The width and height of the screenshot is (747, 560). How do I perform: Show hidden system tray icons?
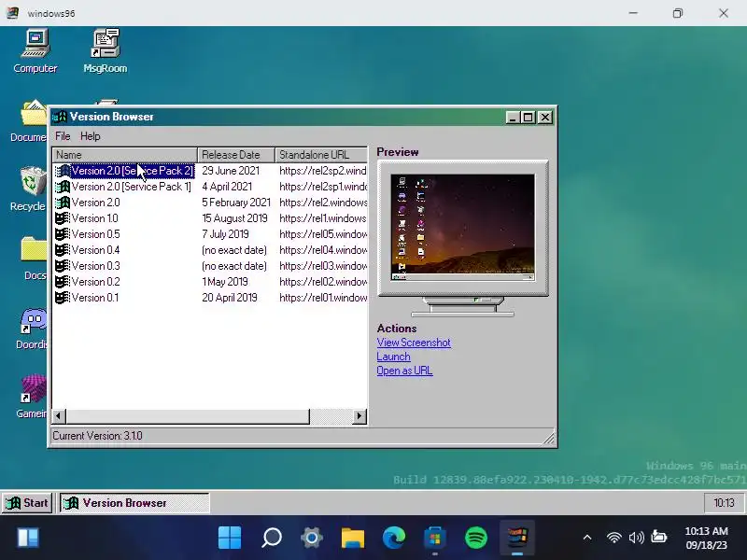[587, 538]
